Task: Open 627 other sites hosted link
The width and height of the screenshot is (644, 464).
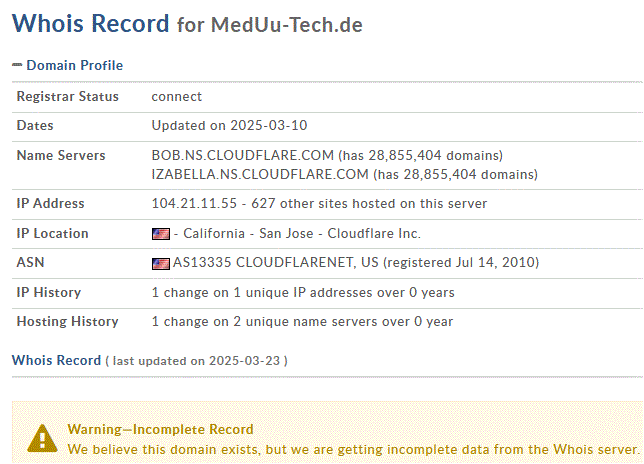Action: 369,203
